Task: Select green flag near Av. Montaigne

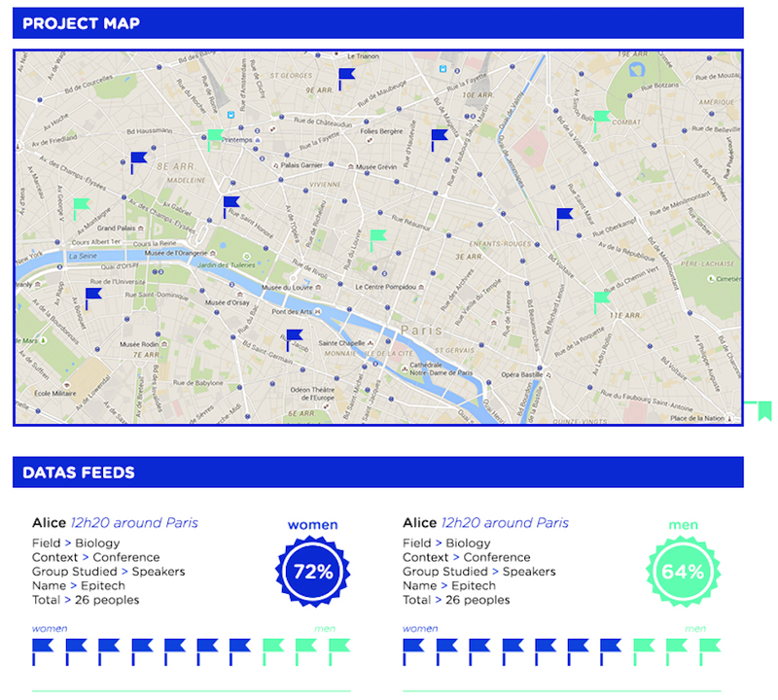Action: 82,209
